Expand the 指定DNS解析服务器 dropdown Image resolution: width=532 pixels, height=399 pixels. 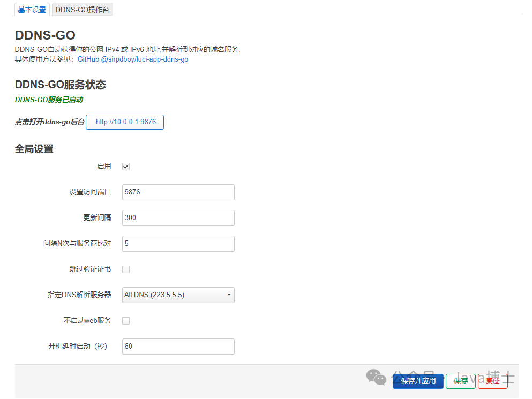coord(178,295)
